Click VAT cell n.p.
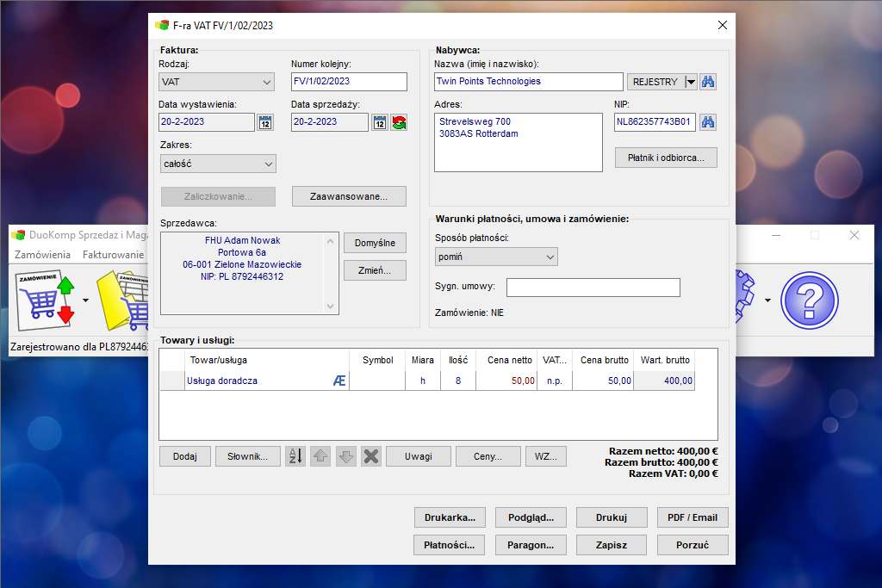Image resolution: width=882 pixels, height=588 pixels. (555, 381)
